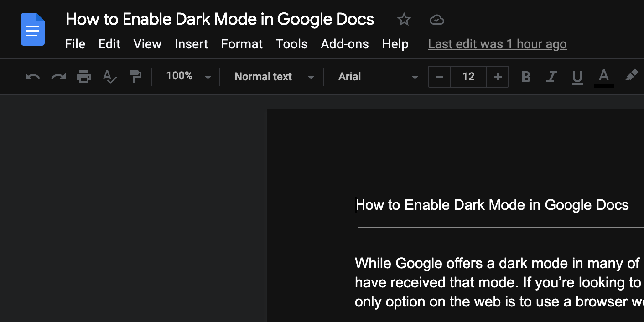The width and height of the screenshot is (644, 322).
Task: Open the Insert menu
Action: 191,44
